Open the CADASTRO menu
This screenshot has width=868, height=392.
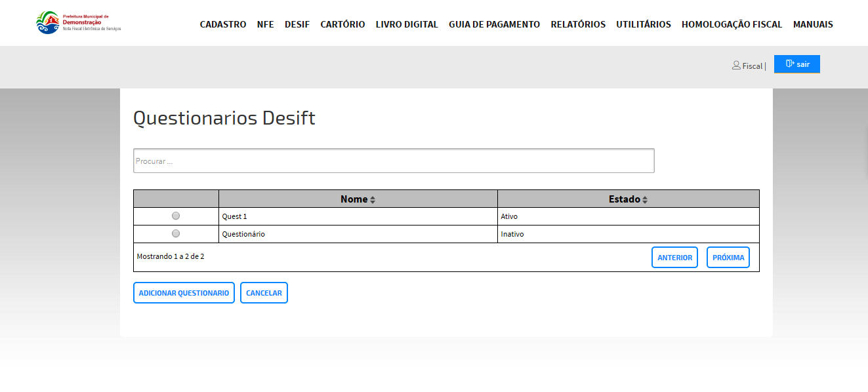[x=223, y=24]
